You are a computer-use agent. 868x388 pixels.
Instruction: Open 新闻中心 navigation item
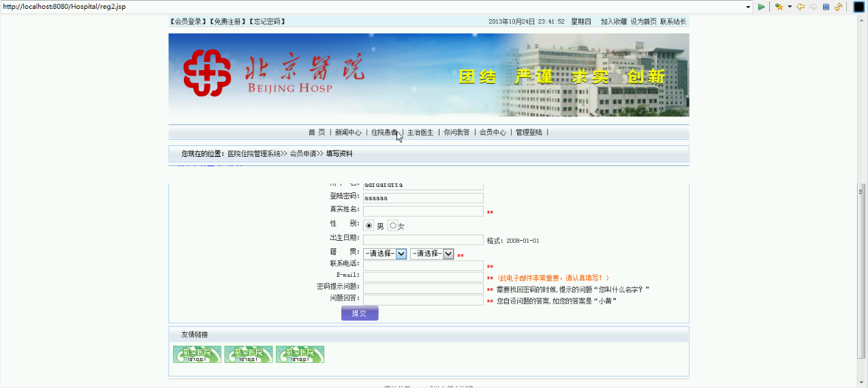click(x=348, y=132)
